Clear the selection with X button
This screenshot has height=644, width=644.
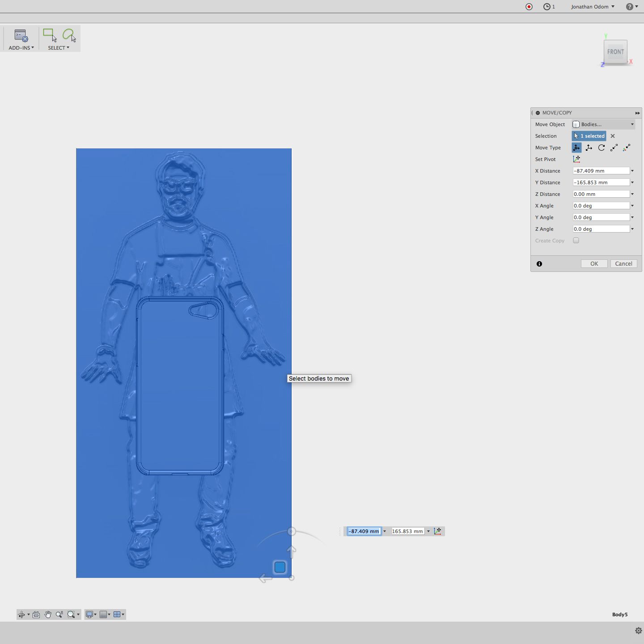(x=613, y=136)
